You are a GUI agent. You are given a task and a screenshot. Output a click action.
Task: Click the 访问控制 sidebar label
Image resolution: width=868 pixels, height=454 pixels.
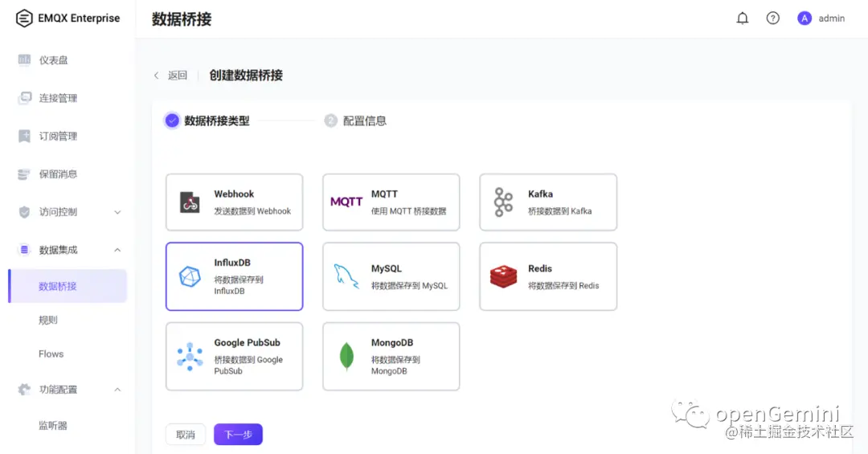(x=58, y=212)
